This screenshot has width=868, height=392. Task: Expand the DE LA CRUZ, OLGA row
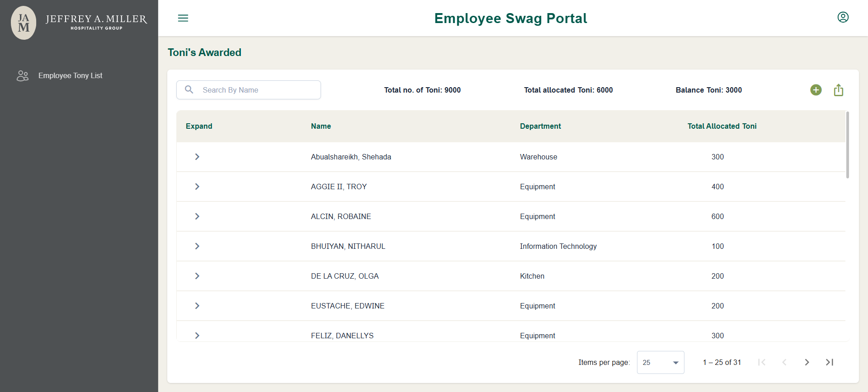197,276
